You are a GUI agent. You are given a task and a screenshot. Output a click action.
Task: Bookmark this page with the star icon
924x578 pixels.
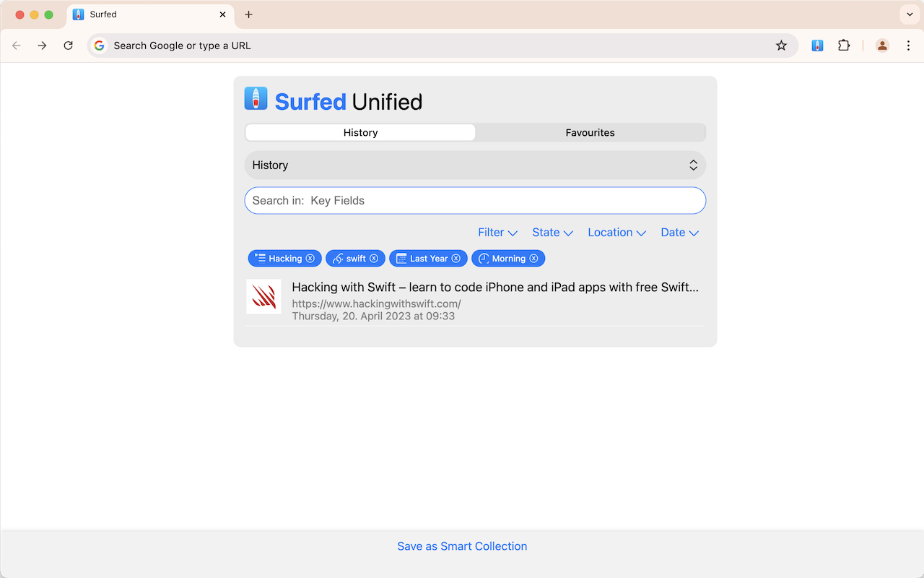coord(781,46)
